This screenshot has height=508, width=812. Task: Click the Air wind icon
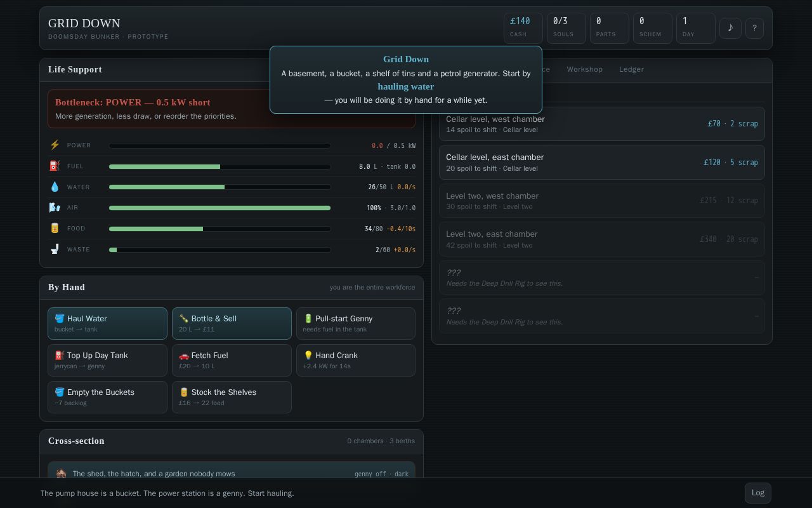click(x=55, y=208)
